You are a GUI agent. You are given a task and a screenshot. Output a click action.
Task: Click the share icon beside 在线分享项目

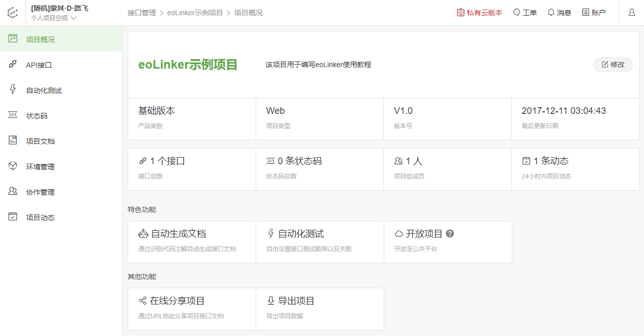pos(142,301)
